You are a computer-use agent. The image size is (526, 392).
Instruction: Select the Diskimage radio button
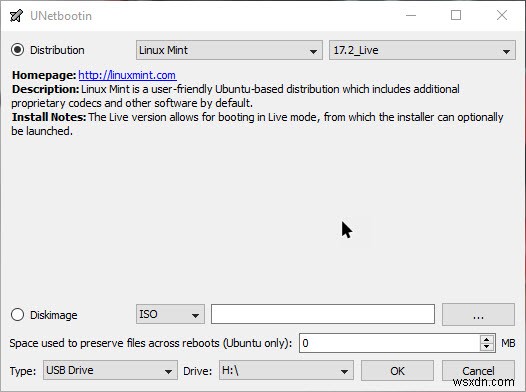tap(17, 315)
